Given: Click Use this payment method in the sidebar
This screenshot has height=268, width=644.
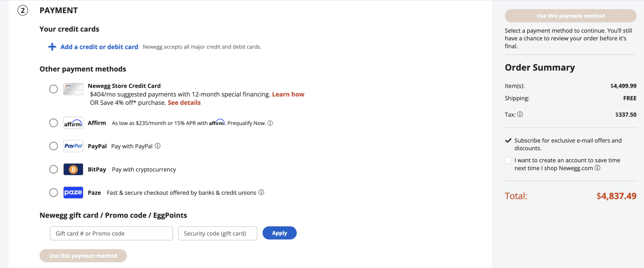Looking at the screenshot, I should (570, 16).
